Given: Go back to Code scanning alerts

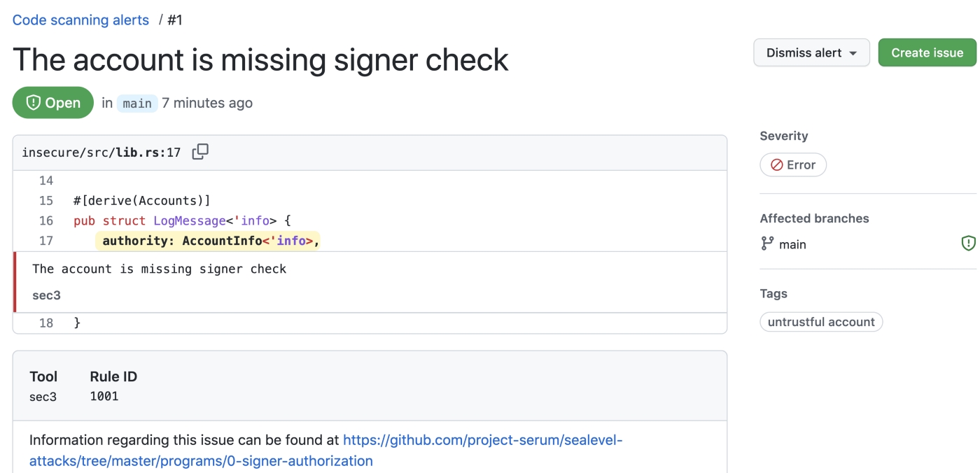Looking at the screenshot, I should click(80, 20).
